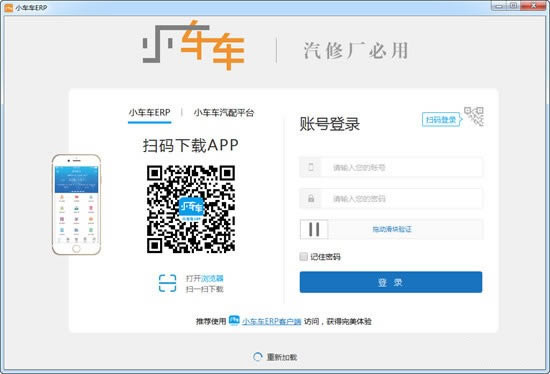Click the 小车车ERP title bar icon
This screenshot has width=550, height=374.
point(9,7)
